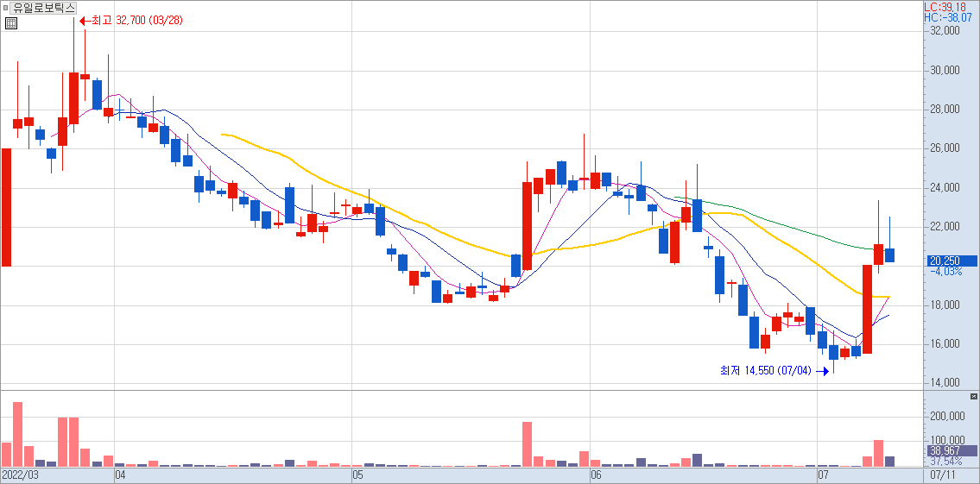Click the 32,000 price axis label
980x484 pixels.
(x=945, y=31)
